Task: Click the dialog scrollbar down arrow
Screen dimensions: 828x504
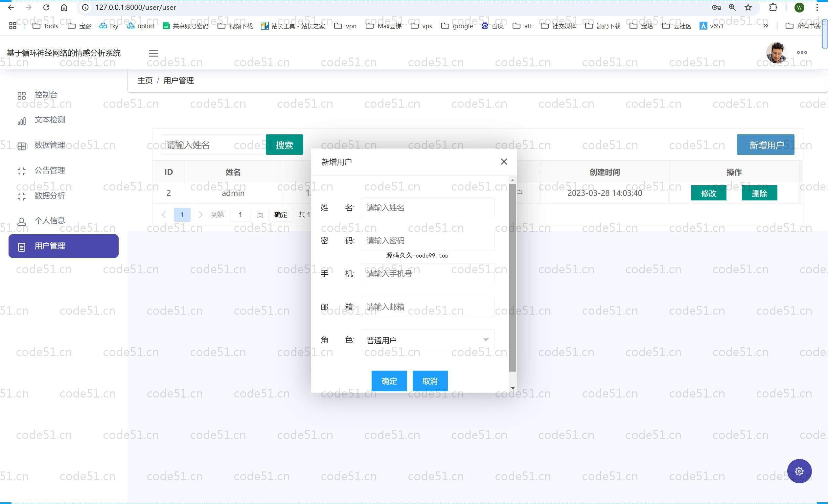Action: (x=513, y=388)
